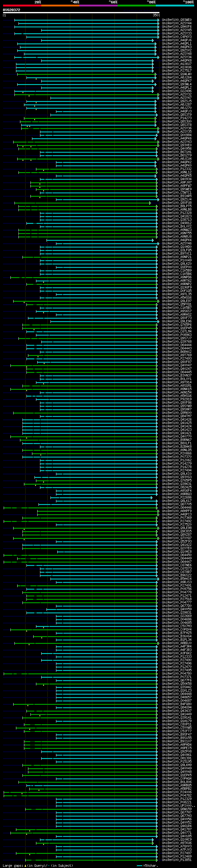197x868 pixels.
Task: Select hit label UniRef100_Q9ZSJ5
Action: [177, 101]
